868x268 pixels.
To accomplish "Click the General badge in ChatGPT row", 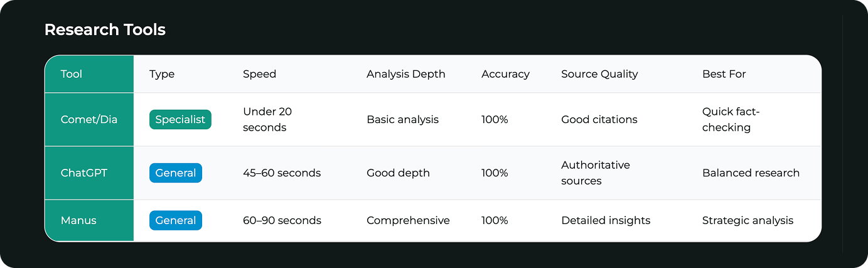I will tap(176, 173).
